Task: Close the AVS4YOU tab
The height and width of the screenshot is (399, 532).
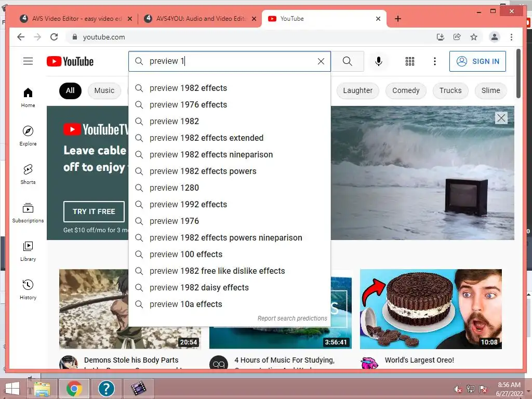Action: [x=254, y=19]
